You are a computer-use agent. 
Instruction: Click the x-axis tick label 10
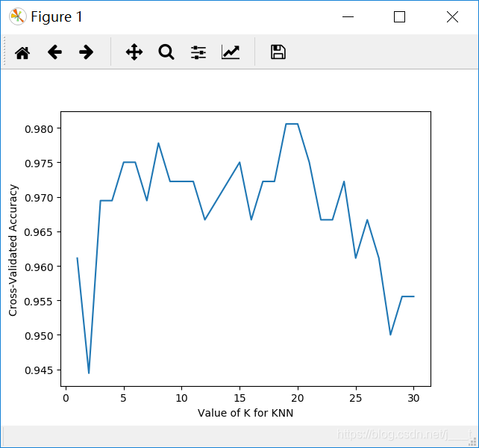[x=181, y=398]
